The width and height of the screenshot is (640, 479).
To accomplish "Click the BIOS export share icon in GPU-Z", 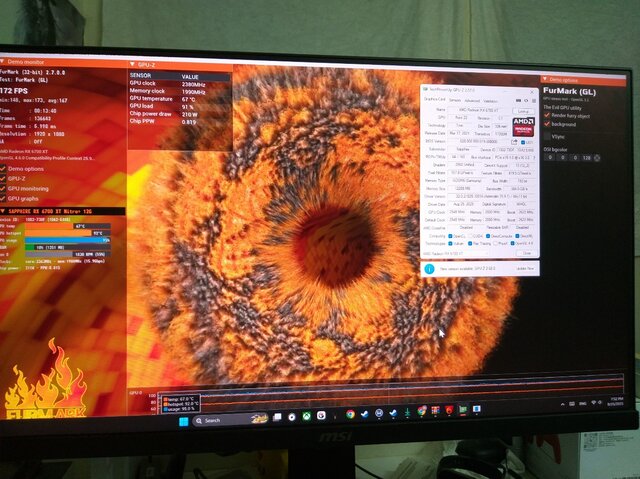I will (514, 142).
